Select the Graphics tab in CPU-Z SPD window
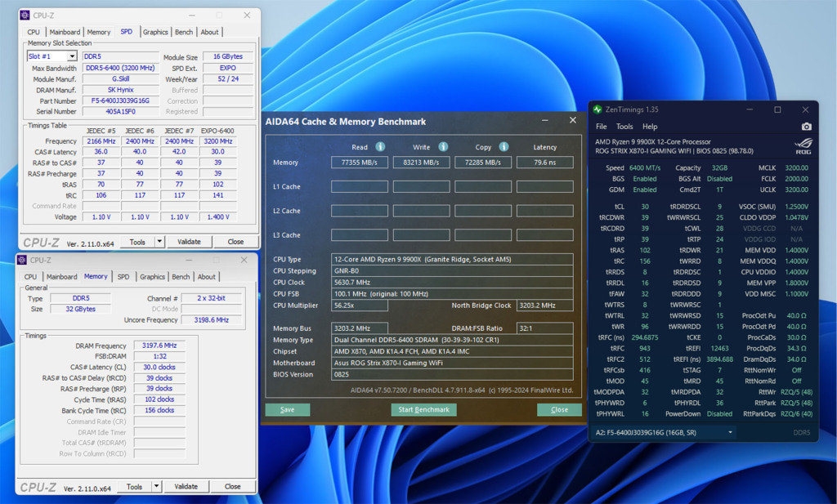837x504 pixels. click(155, 32)
